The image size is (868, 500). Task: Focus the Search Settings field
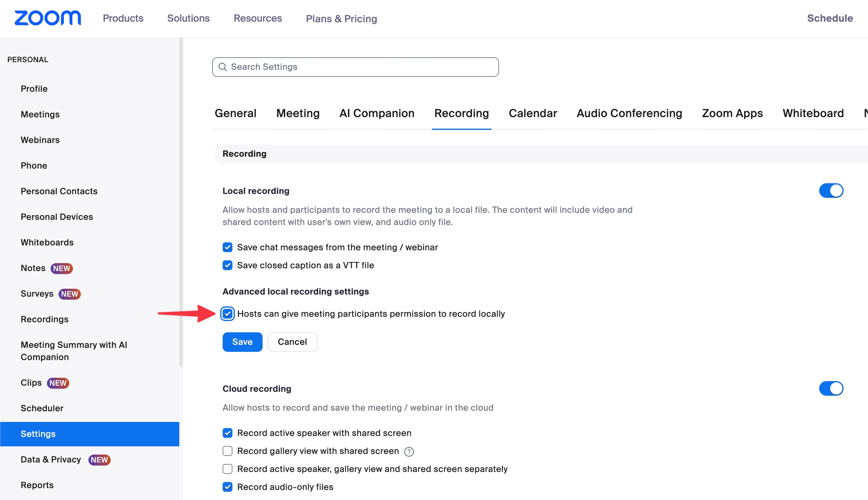tap(355, 67)
